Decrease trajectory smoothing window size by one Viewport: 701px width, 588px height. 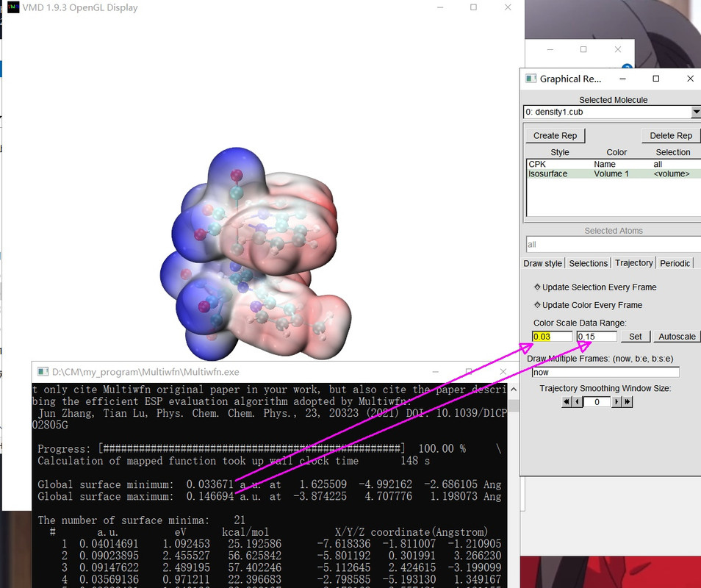pos(577,401)
